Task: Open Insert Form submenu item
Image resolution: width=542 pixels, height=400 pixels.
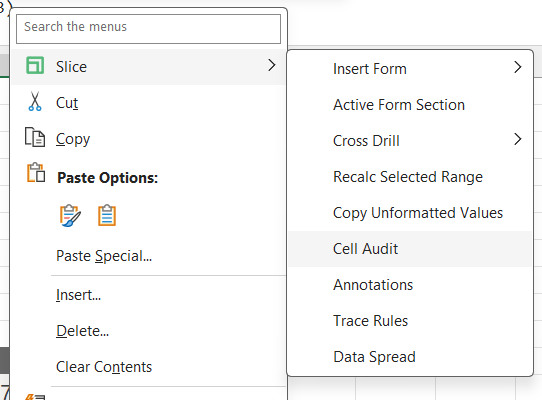Action: (x=410, y=69)
